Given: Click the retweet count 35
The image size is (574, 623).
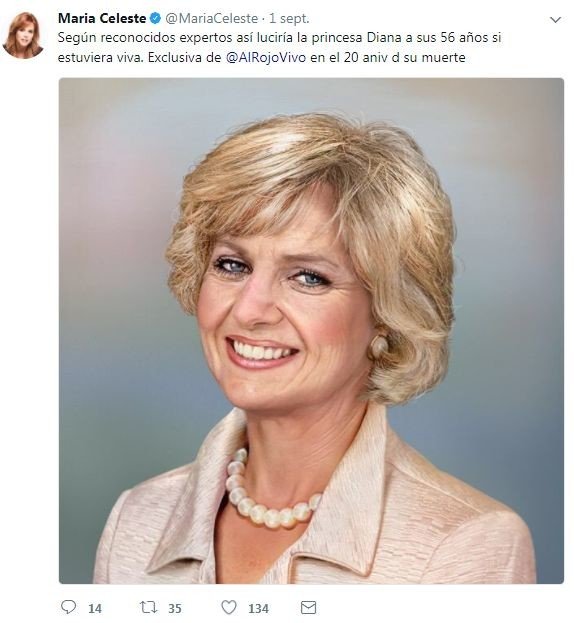Looking at the screenshot, I should click(175, 608).
